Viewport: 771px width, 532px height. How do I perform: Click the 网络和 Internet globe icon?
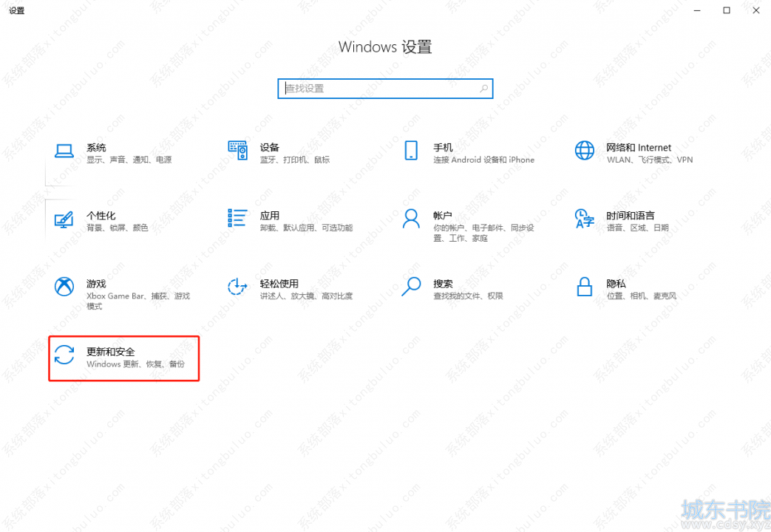[584, 151]
